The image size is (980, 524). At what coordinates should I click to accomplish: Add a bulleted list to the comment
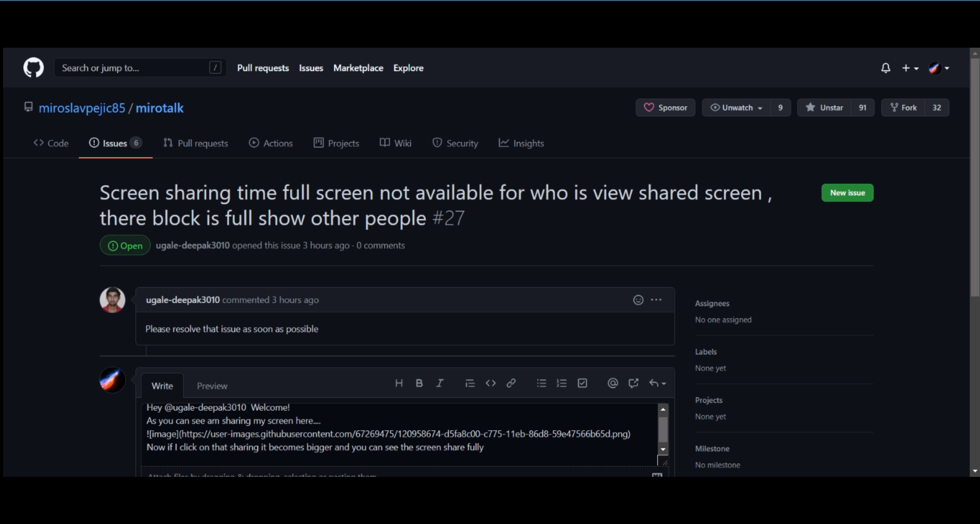coord(541,383)
